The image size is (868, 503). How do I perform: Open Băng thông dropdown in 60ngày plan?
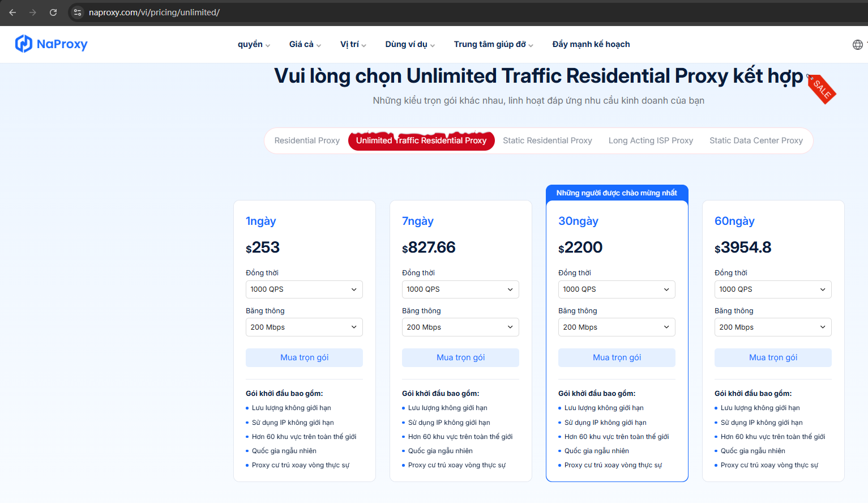click(x=773, y=327)
